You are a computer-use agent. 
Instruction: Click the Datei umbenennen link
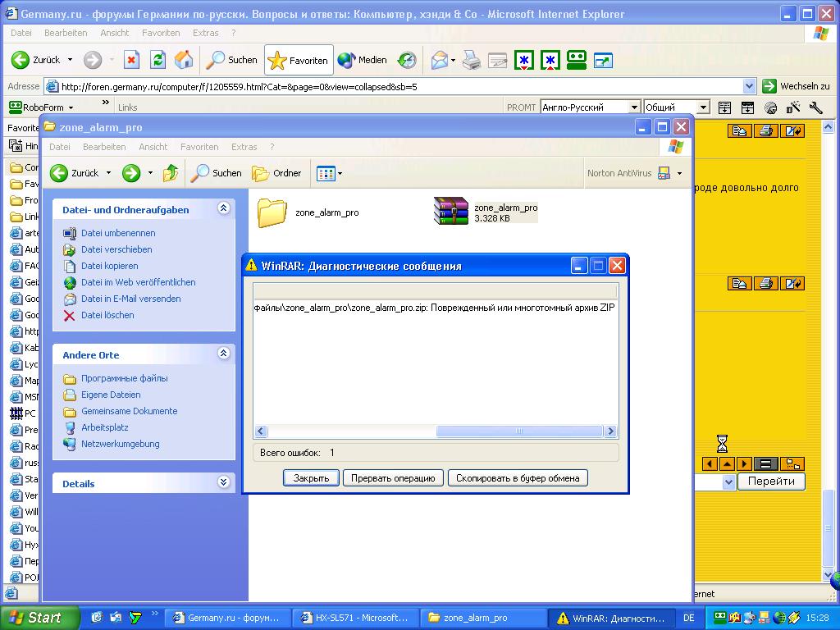point(118,233)
